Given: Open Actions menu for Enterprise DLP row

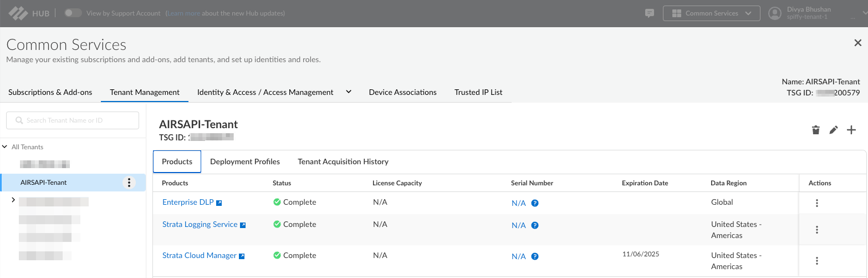Looking at the screenshot, I should (816, 203).
